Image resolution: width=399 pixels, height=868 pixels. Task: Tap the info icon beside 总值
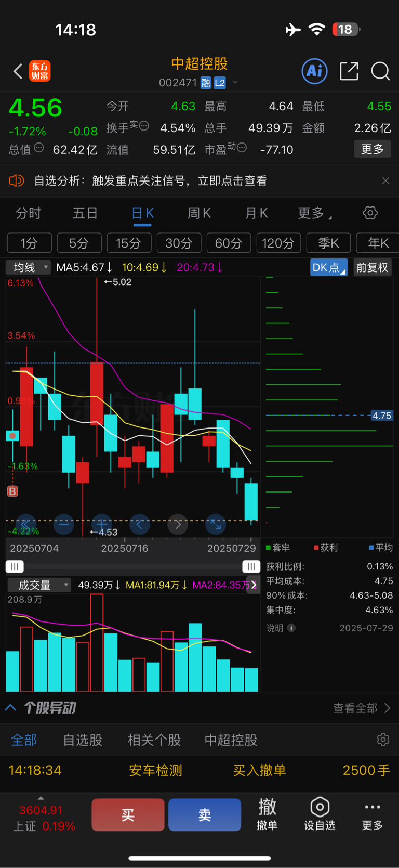click(x=39, y=148)
